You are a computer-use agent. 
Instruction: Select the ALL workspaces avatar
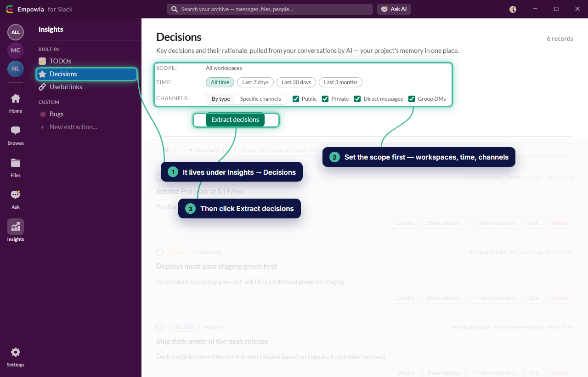point(16,32)
